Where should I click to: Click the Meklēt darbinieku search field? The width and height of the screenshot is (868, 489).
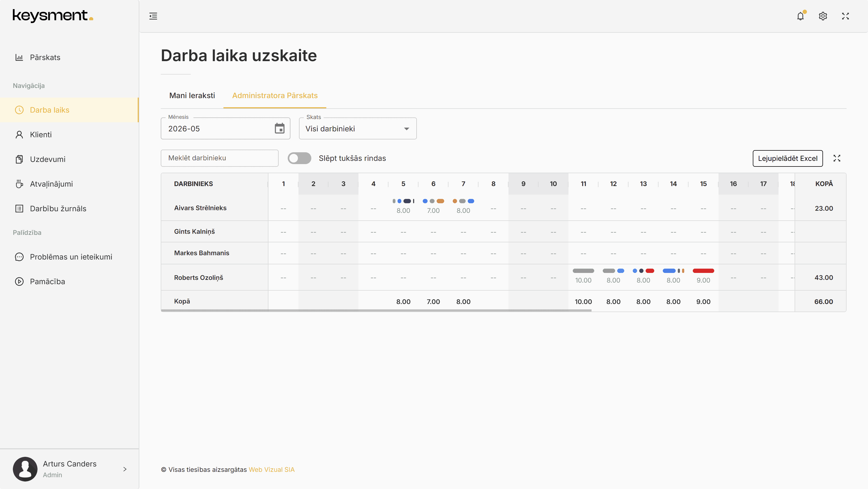point(219,158)
